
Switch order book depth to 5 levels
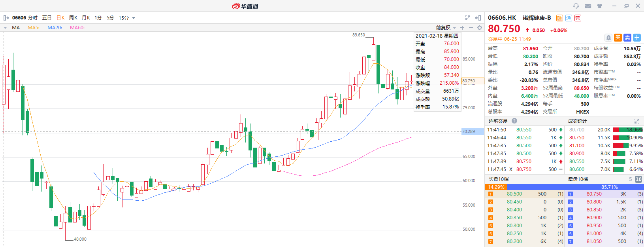click(631, 179)
